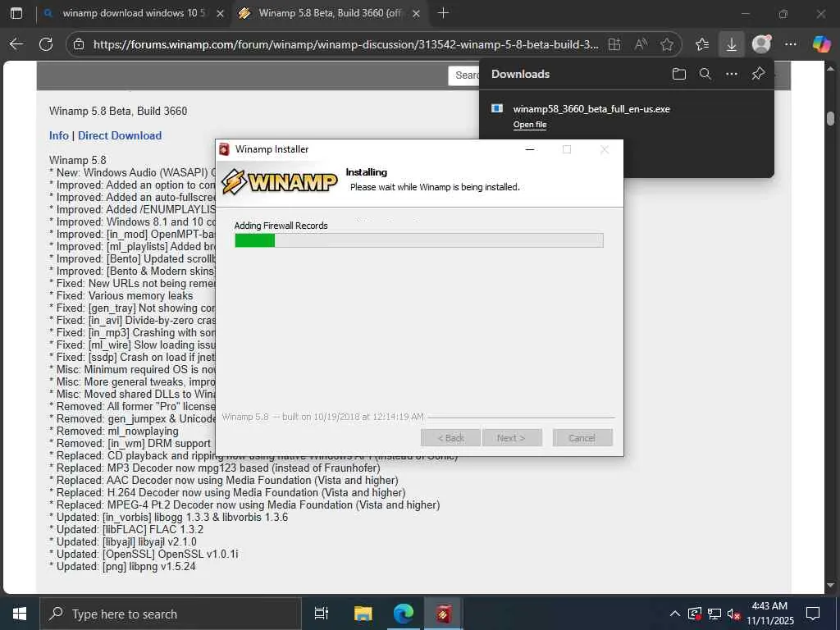840x630 pixels.
Task: Click Winamp 5.8 Beta, Build 3660 heading
Action: [118, 111]
